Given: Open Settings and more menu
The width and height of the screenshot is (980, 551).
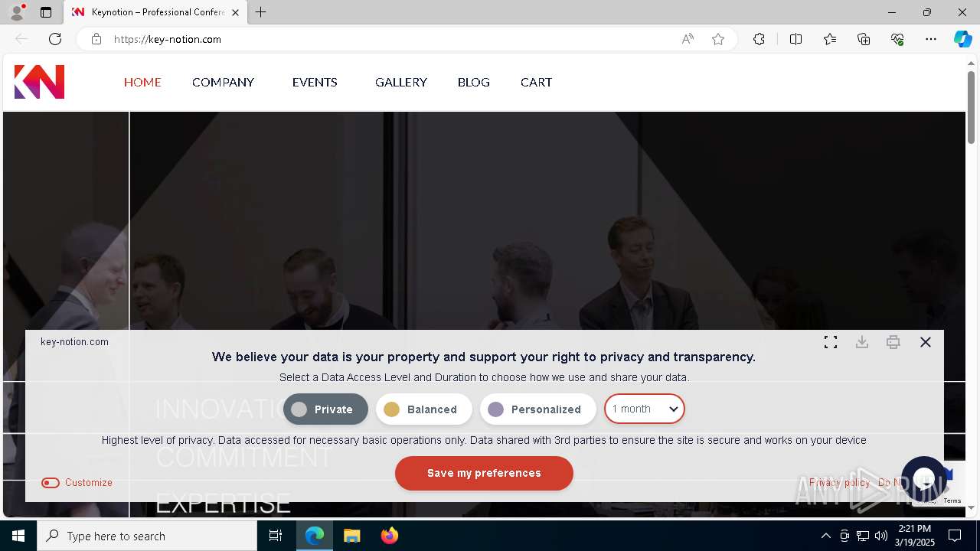Looking at the screenshot, I should pyautogui.click(x=931, y=39).
